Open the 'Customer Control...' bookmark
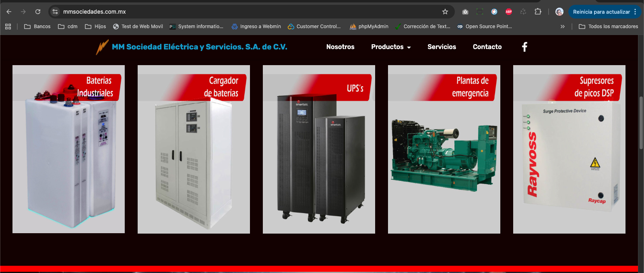 314,27
